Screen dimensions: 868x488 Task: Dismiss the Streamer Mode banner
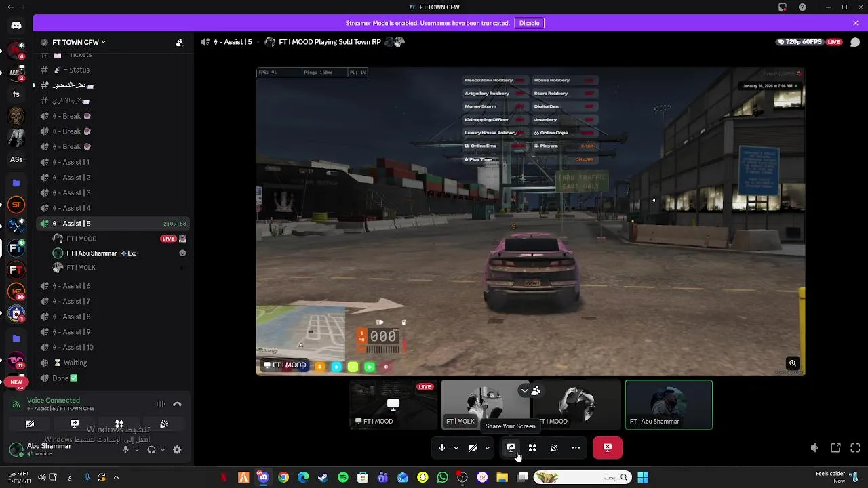click(856, 23)
